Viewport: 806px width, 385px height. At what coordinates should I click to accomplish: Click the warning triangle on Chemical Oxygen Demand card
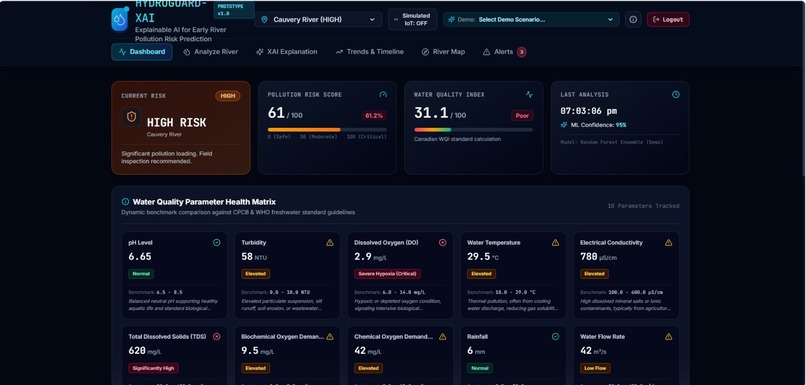click(443, 337)
